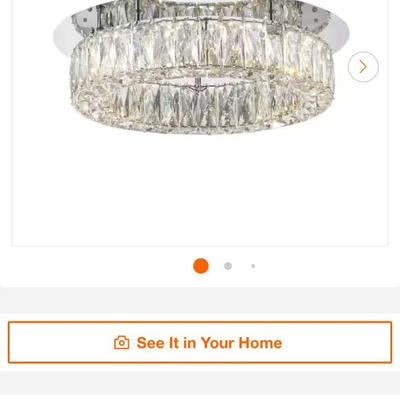Show the next product photo

tap(363, 67)
